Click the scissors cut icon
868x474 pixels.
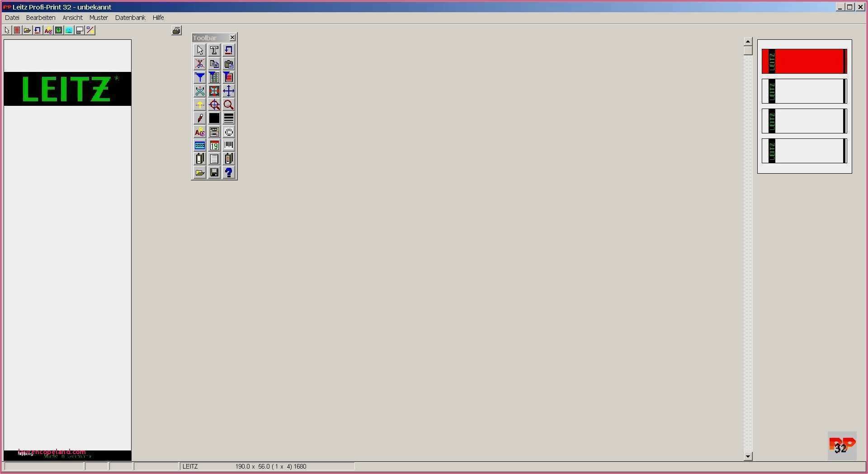[x=200, y=64]
